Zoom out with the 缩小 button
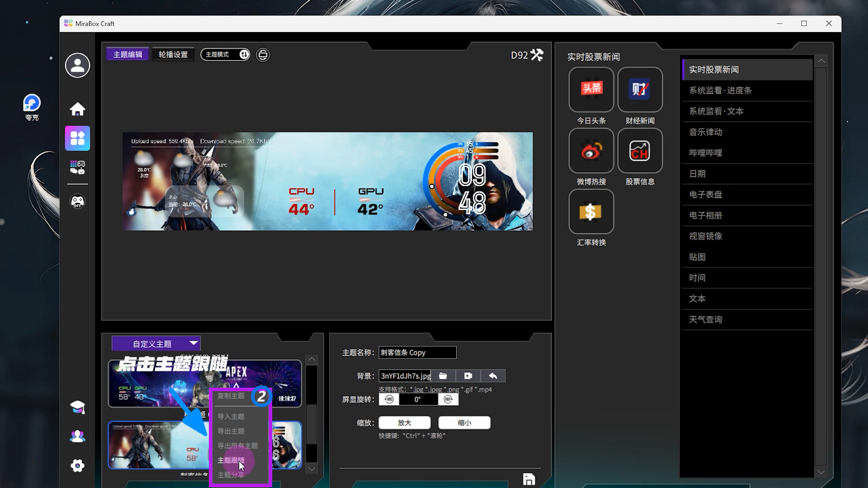This screenshot has width=868, height=488. pyautogui.click(x=464, y=423)
